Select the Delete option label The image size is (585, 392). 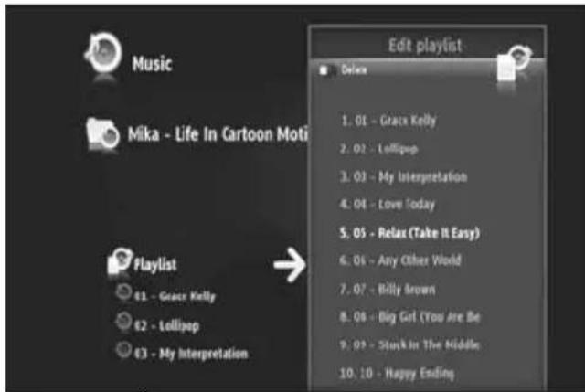[x=354, y=70]
